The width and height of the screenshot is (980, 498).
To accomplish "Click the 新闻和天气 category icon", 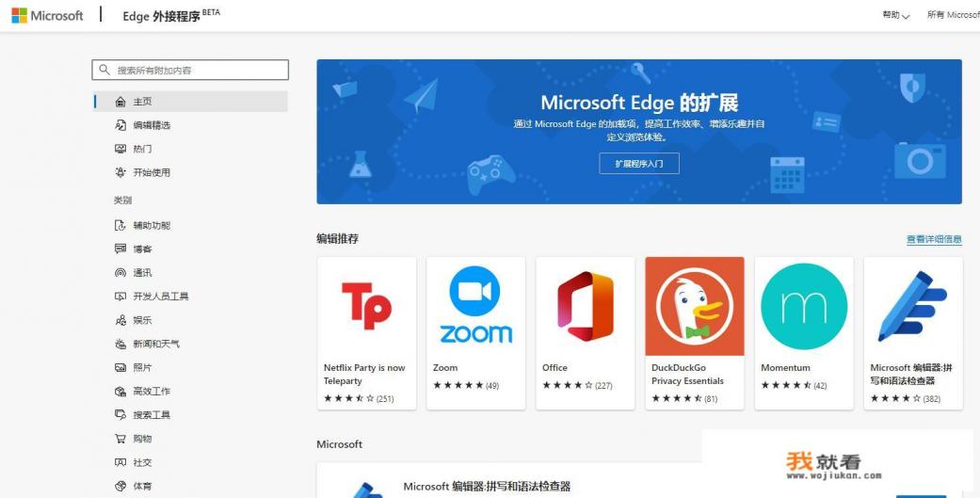I will [120, 344].
